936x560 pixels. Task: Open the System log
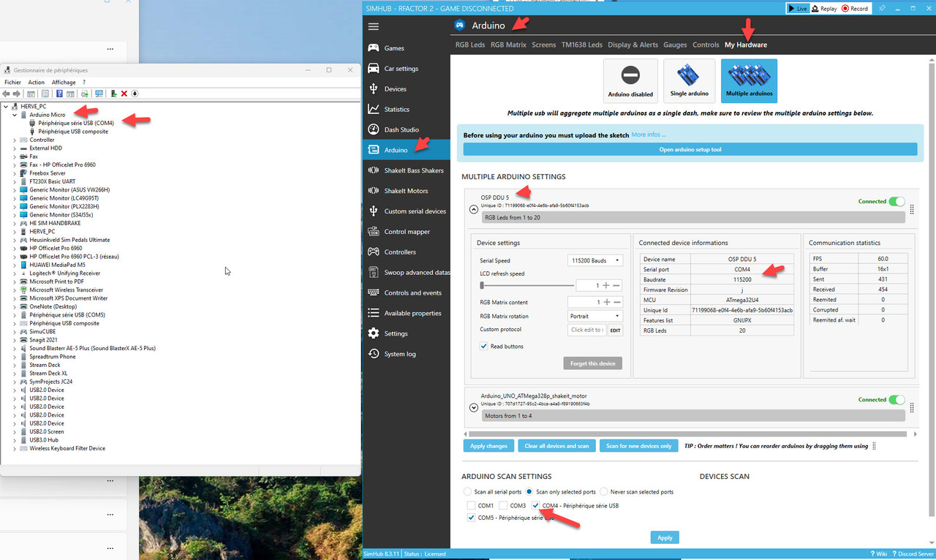[x=407, y=355]
